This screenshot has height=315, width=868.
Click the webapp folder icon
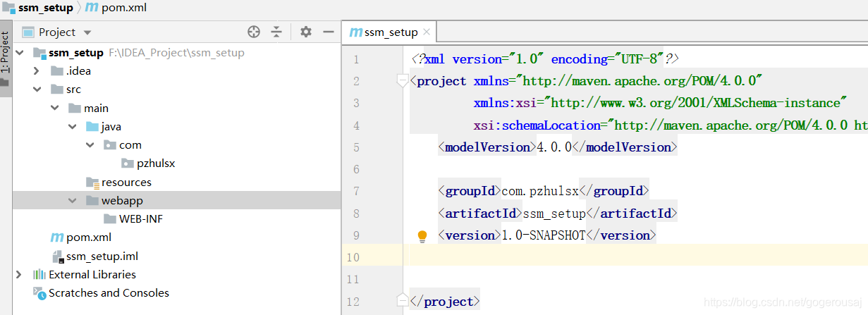92,201
